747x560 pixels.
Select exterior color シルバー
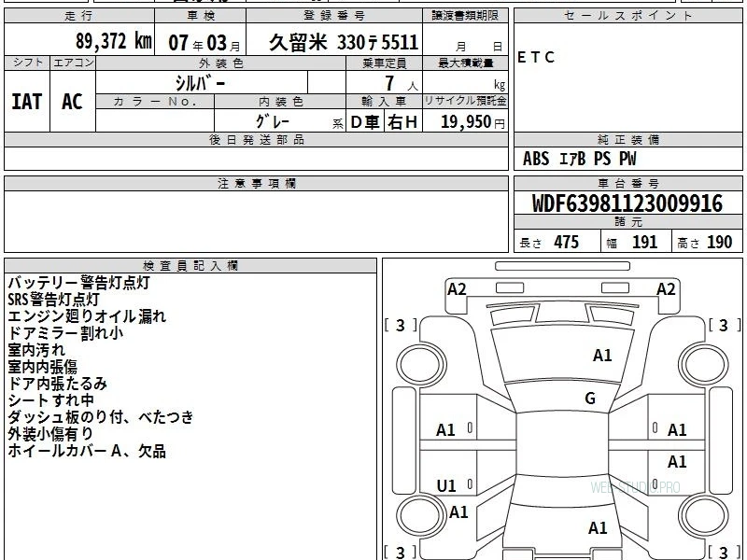[200, 83]
